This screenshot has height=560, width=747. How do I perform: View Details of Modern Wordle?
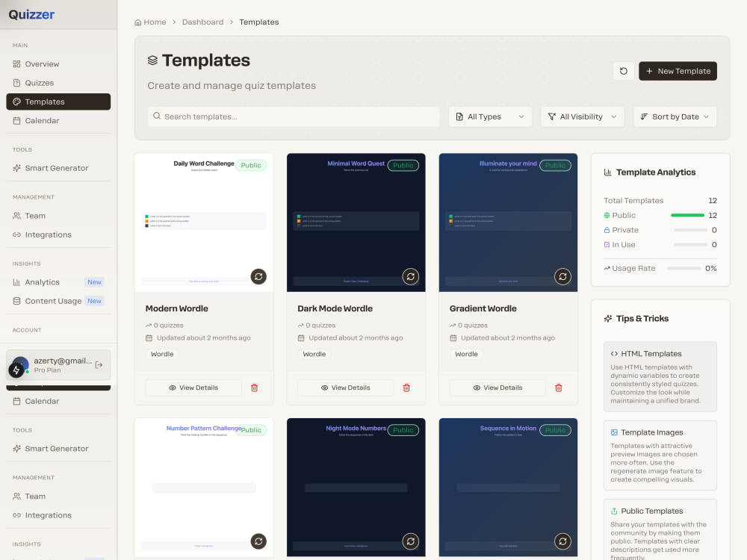pos(193,388)
